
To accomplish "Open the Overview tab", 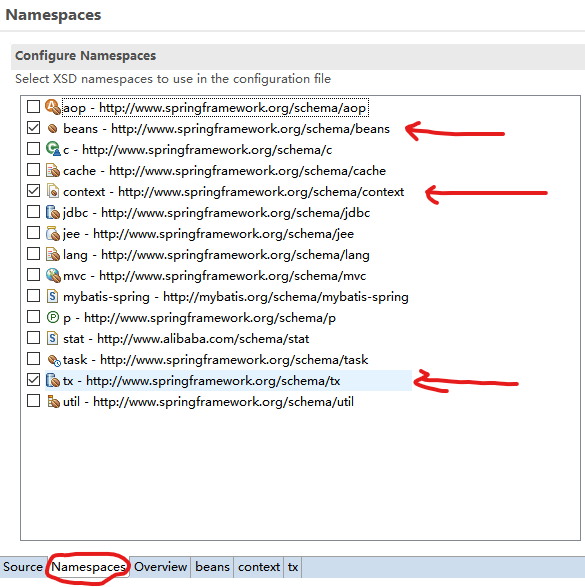I will coord(160,567).
